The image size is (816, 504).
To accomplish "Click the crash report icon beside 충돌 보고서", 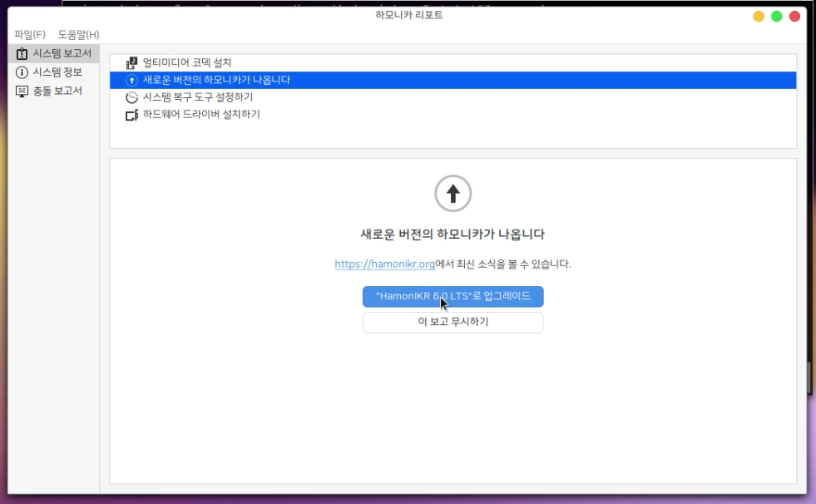I will click(22, 91).
